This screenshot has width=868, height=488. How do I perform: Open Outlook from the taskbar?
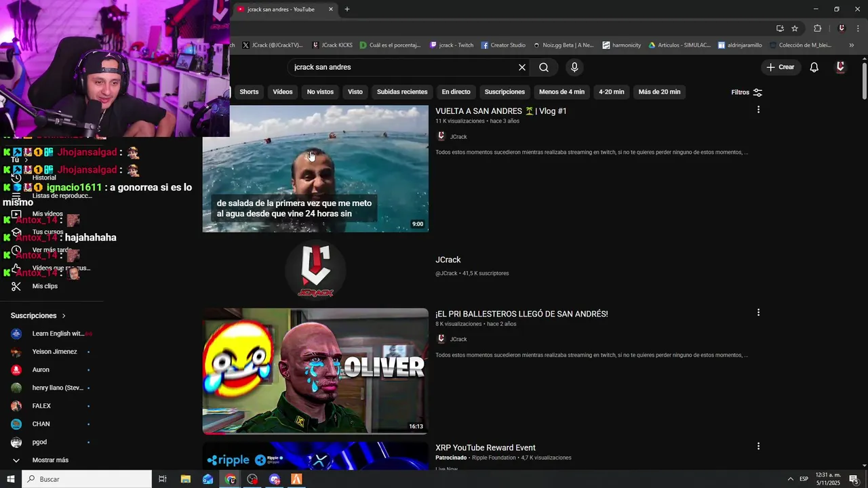click(x=208, y=479)
